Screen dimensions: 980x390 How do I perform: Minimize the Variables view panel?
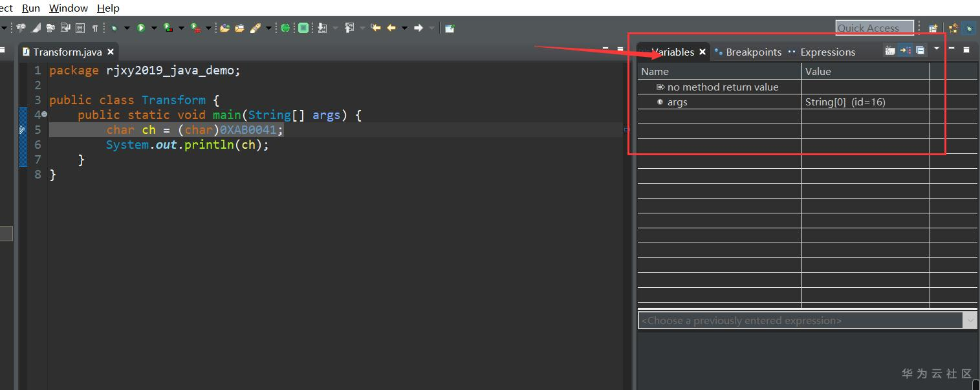pyautogui.click(x=952, y=49)
